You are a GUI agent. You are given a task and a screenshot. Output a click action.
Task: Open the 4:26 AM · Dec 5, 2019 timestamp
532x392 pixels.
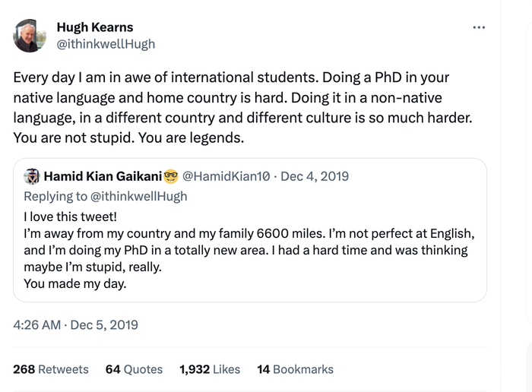coord(76,325)
